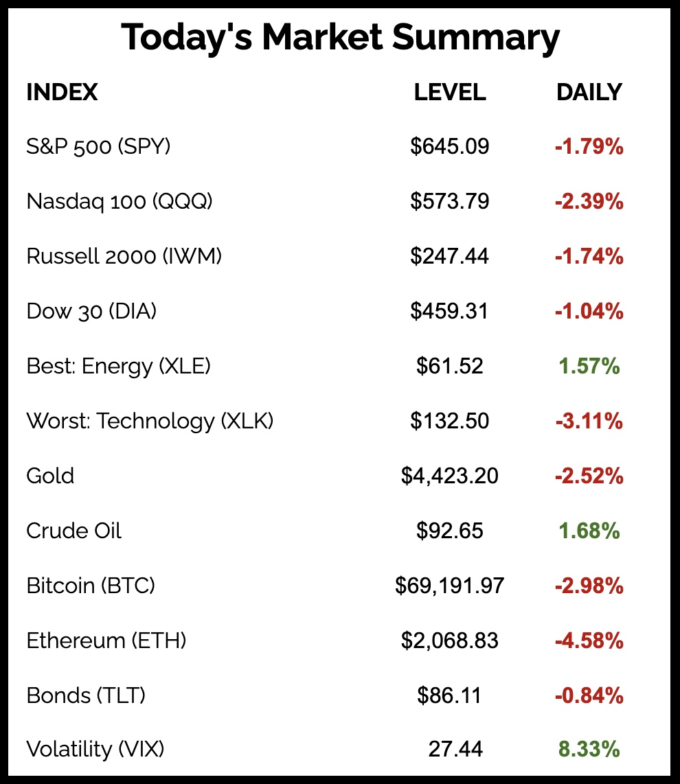
Task: Click the Worst: Technology (XLK) label
Action: coord(150,421)
